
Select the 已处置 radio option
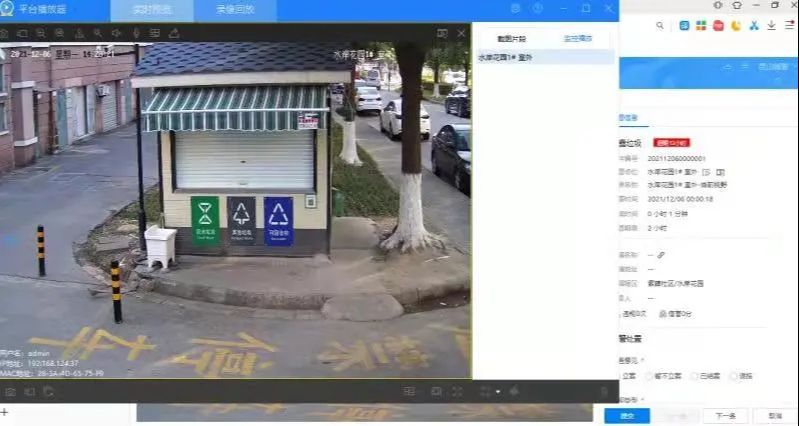[x=694, y=376]
